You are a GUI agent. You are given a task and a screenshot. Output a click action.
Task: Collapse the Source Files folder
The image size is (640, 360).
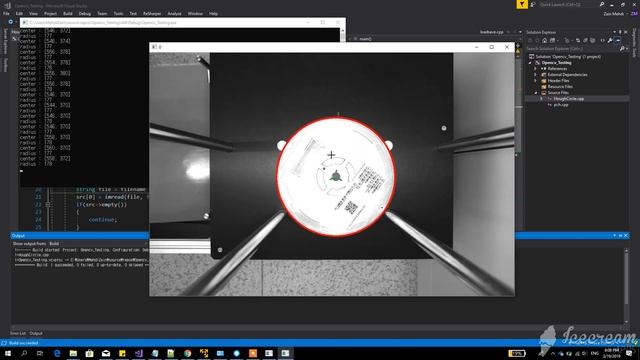click(536, 93)
